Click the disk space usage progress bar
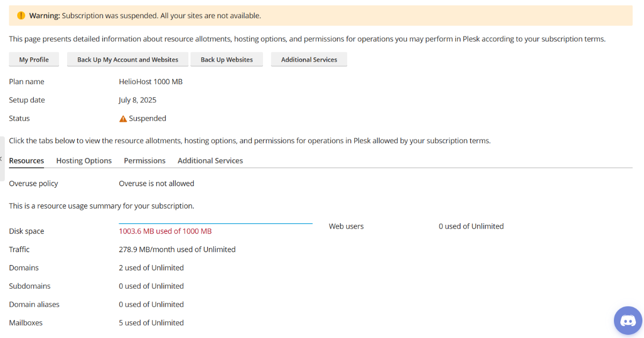This screenshot has height=338, width=644. (216, 223)
